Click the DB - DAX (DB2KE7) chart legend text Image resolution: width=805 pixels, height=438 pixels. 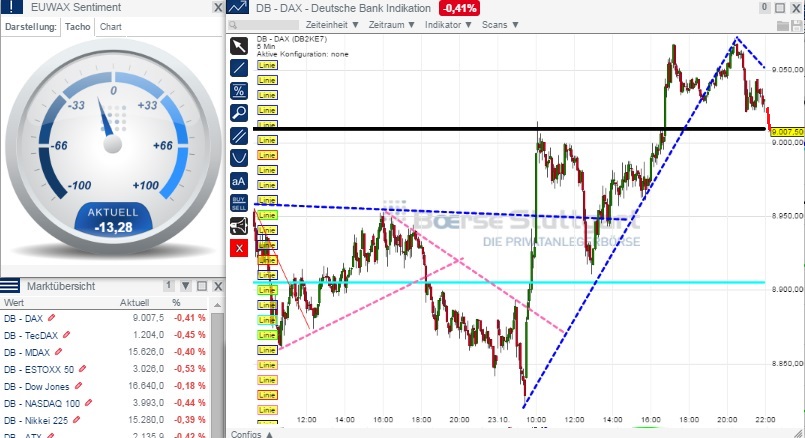pyautogui.click(x=292, y=39)
